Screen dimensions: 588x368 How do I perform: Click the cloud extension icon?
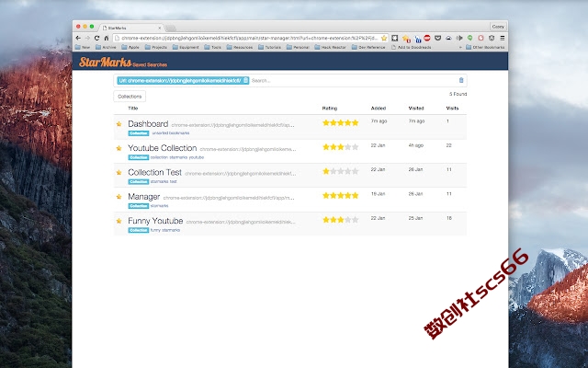[x=448, y=38]
